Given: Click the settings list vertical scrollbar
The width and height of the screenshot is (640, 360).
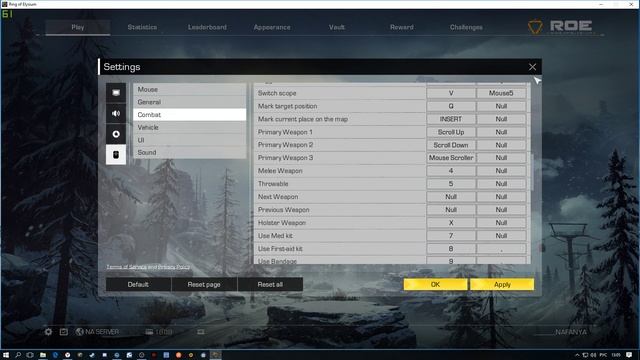Looking at the screenshot, I should [x=531, y=171].
